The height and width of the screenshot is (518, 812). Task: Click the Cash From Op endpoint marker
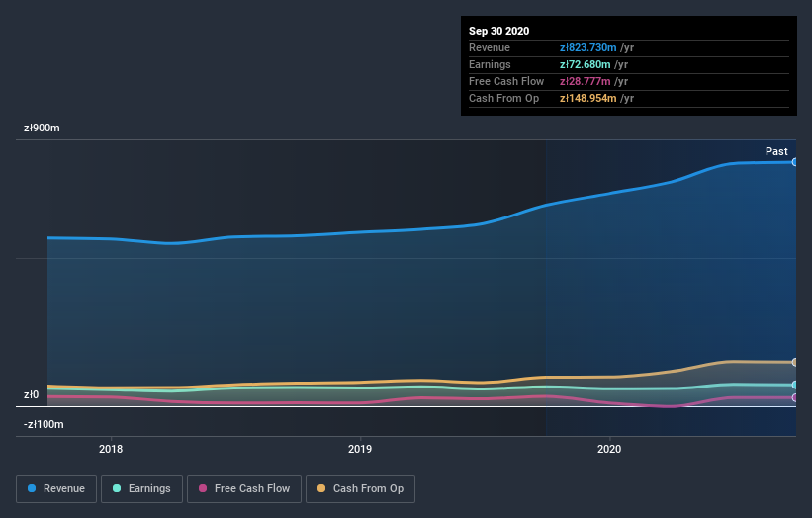[x=794, y=362]
